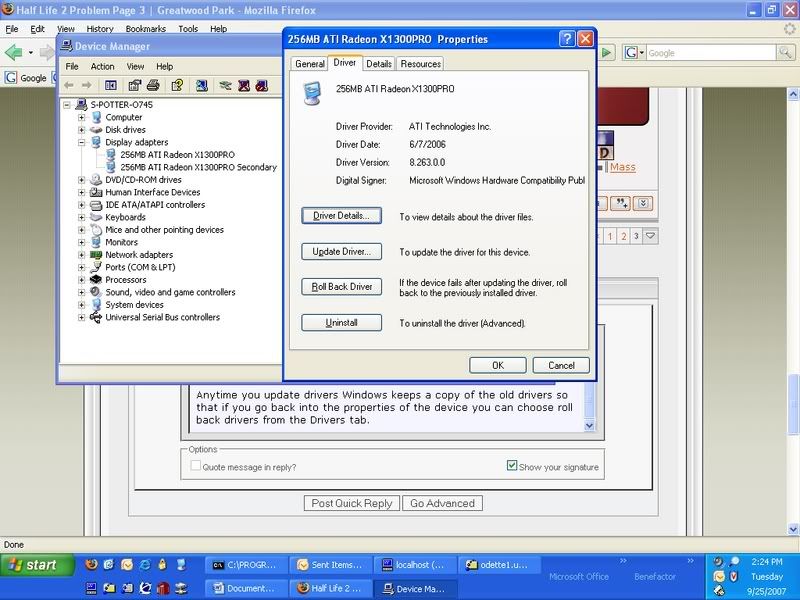Toggle Quote message in reply checkbox
Viewport: 800px width, 600px height.
click(195, 466)
